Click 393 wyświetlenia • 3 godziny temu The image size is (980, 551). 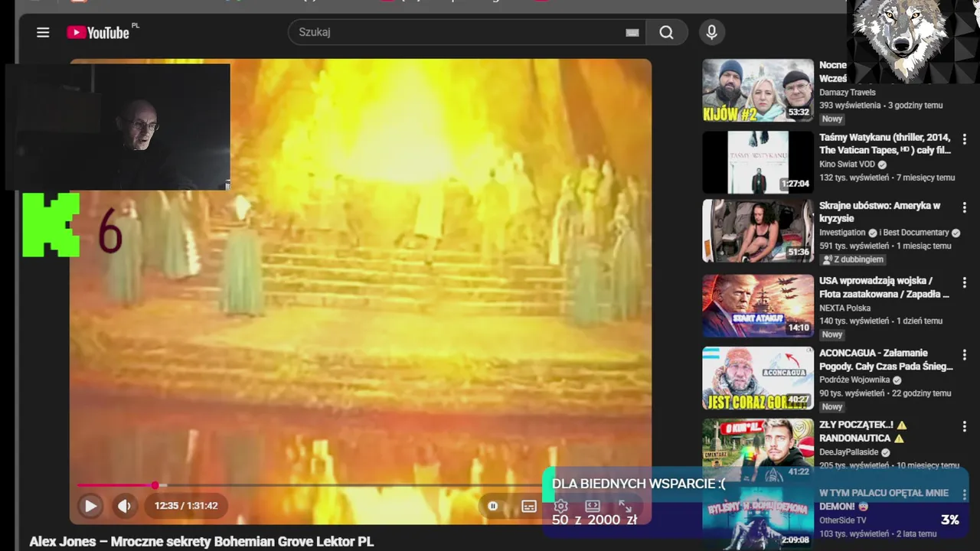coord(880,106)
